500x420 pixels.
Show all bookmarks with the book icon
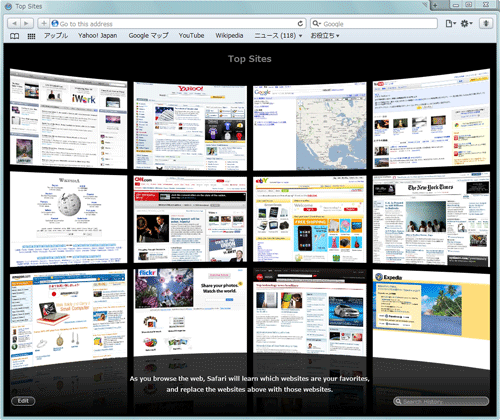tap(14, 36)
